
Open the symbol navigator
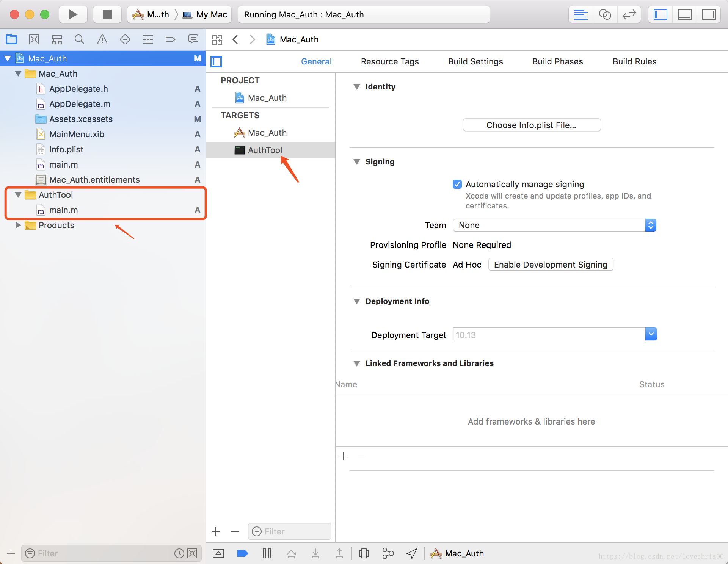click(x=57, y=39)
